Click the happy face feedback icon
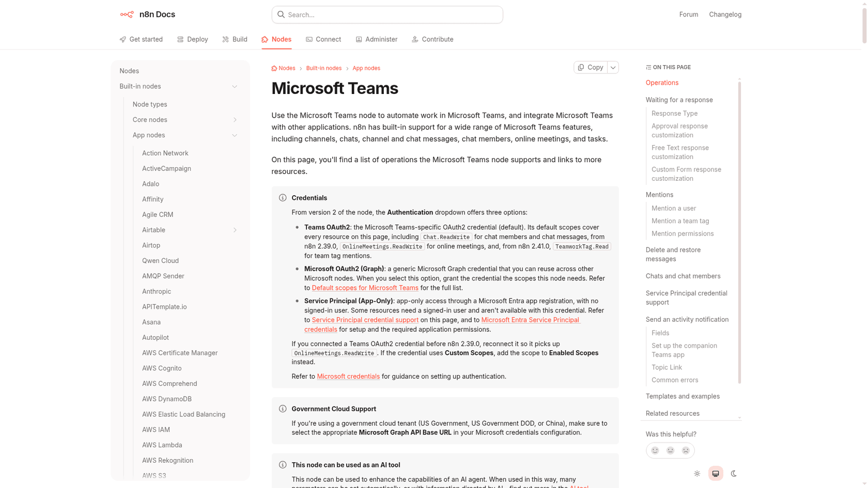 point(655,450)
